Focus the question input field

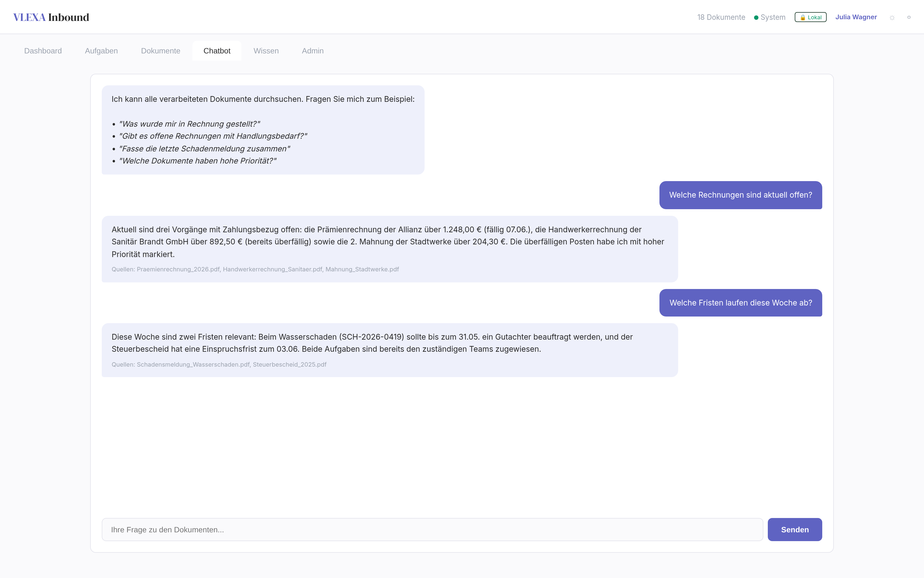click(432, 530)
